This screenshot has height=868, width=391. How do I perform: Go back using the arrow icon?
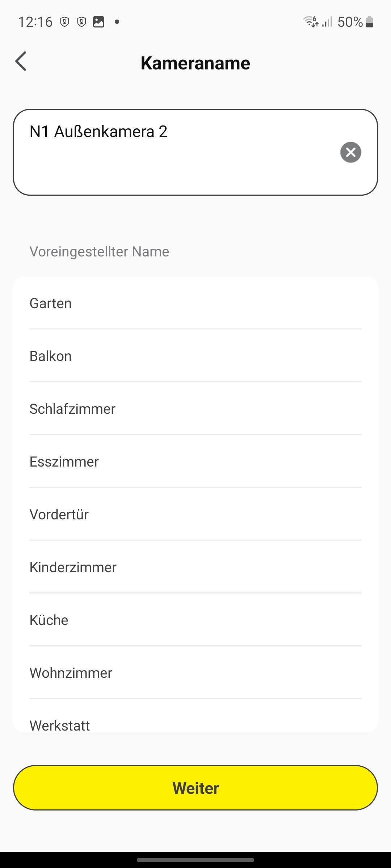pyautogui.click(x=21, y=61)
